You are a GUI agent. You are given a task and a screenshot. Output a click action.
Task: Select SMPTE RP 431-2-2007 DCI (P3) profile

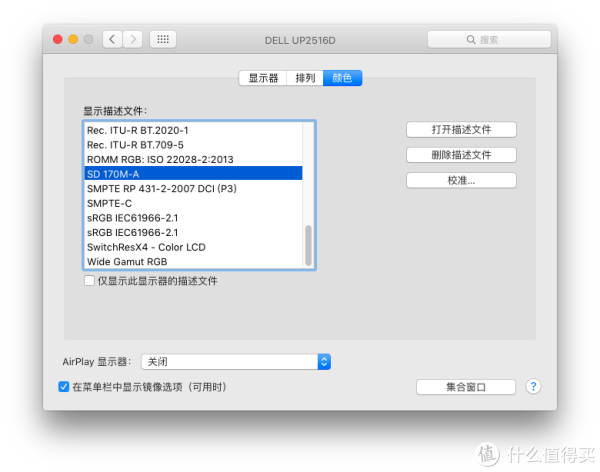(193, 189)
